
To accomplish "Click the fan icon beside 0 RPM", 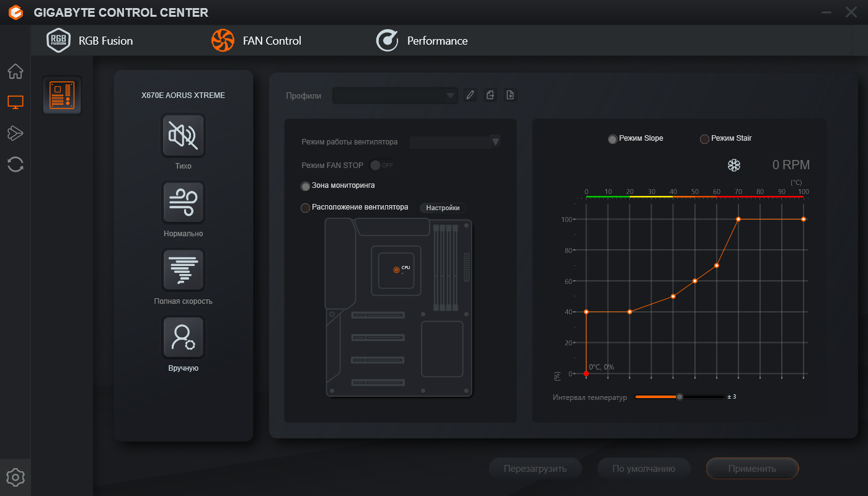I will coord(734,165).
